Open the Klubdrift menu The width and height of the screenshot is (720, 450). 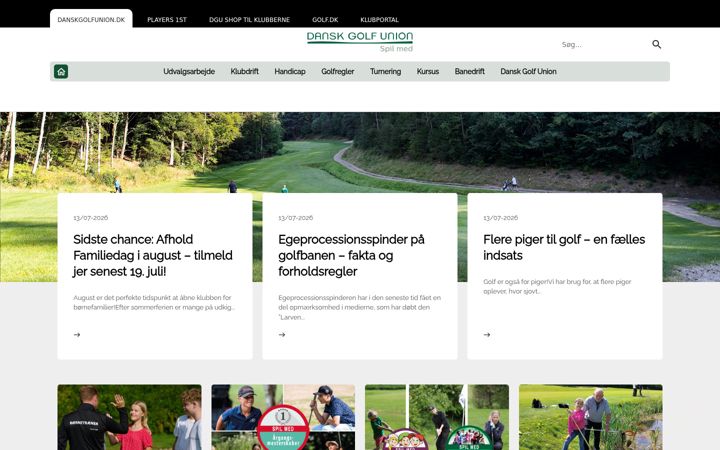coord(244,72)
